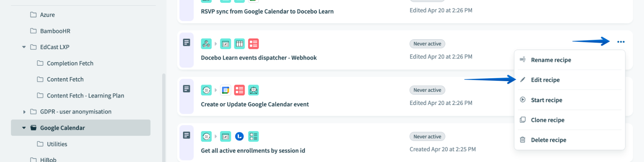
Task: Open the Create or Update Google Calendar event recipe
Action: pyautogui.click(x=255, y=104)
